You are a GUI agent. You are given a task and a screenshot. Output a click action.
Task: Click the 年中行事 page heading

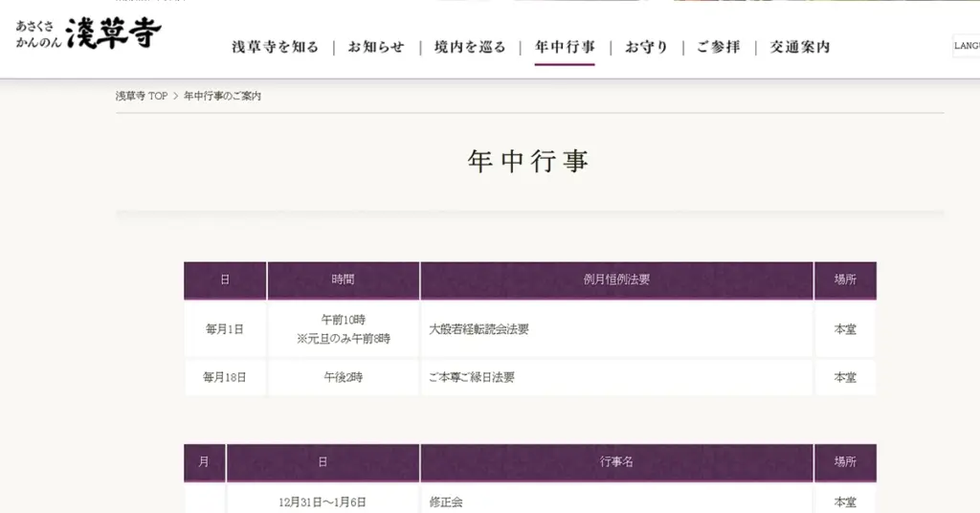tap(528, 161)
